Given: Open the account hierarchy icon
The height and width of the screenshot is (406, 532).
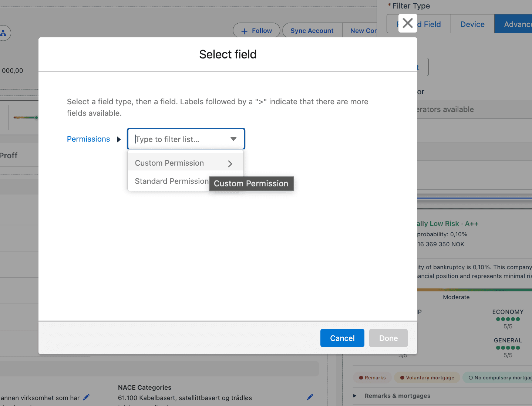Looking at the screenshot, I should click(3, 33).
